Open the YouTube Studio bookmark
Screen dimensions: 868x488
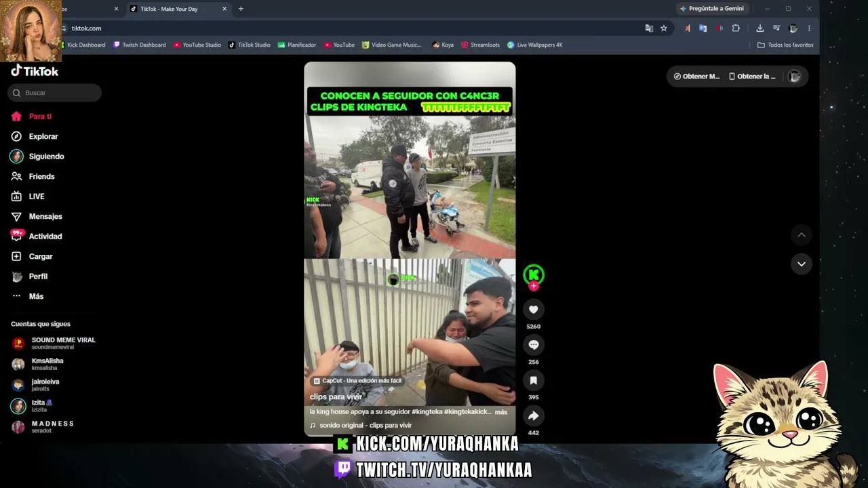[197, 45]
